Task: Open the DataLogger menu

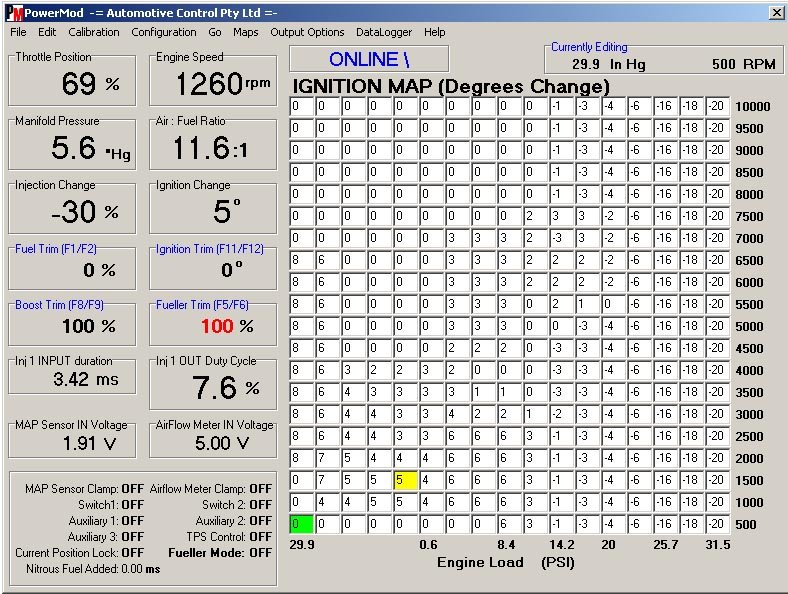Action: 384,32
